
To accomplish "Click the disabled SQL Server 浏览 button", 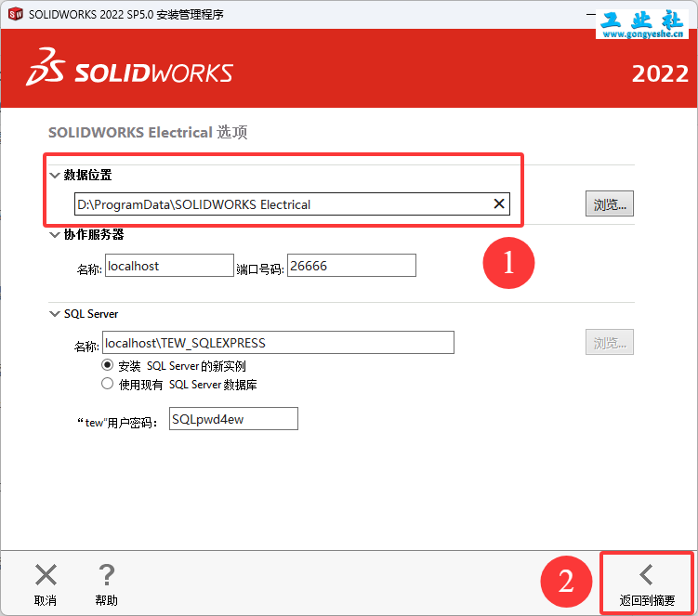I will click(610, 342).
